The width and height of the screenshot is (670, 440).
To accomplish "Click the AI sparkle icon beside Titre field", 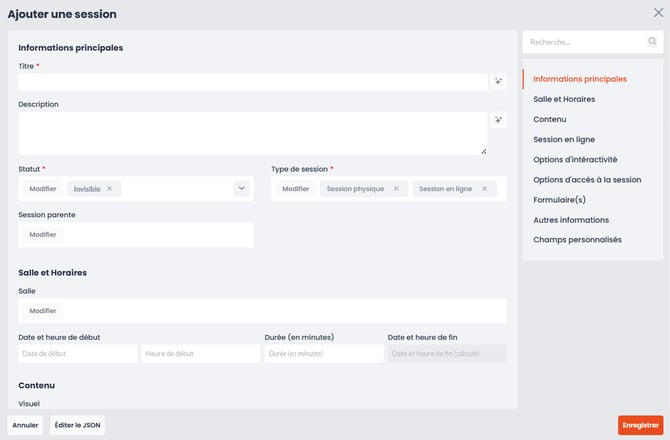I will tap(498, 82).
